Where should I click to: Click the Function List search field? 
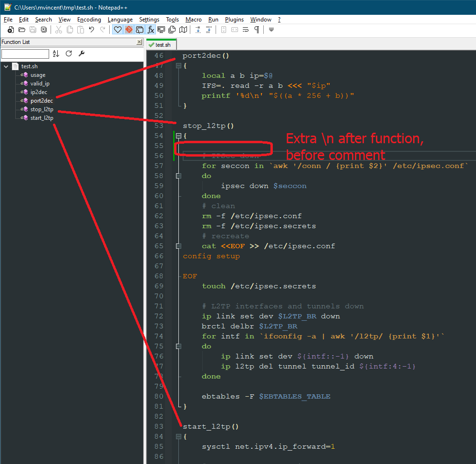point(25,54)
